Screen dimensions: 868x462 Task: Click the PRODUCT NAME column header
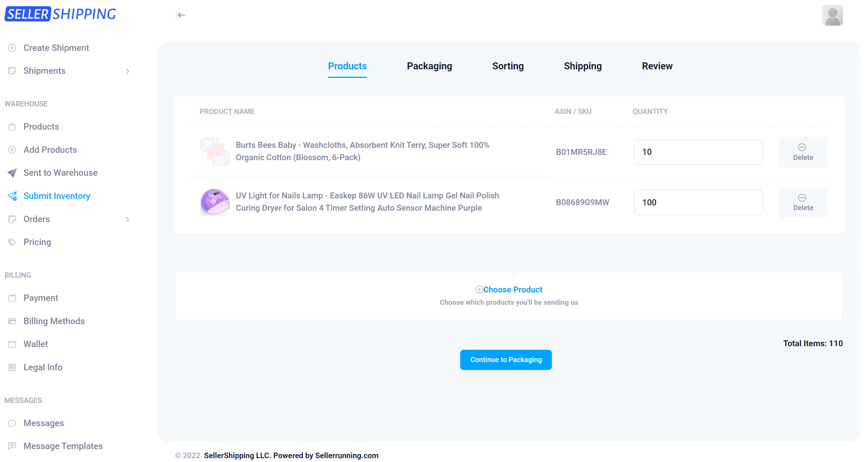click(x=227, y=111)
